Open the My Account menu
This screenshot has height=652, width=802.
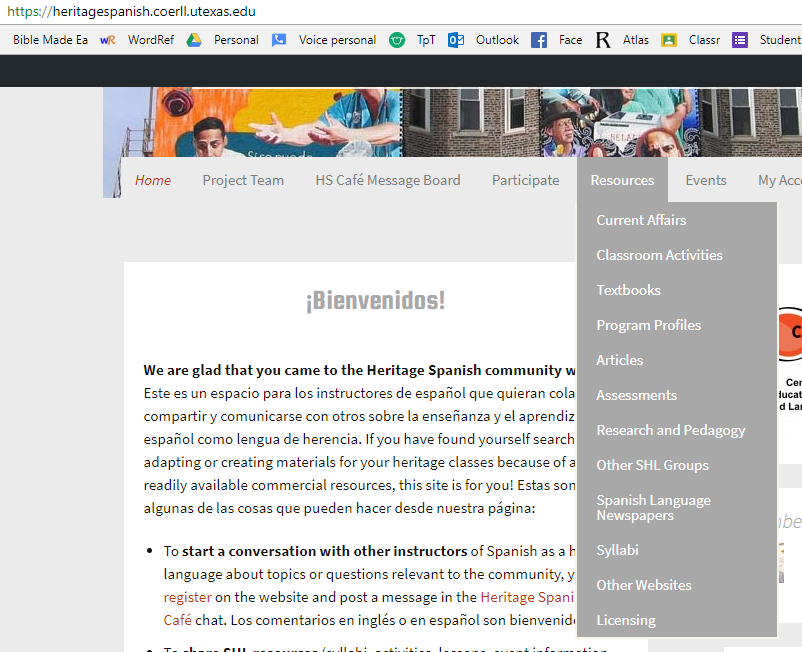(x=778, y=180)
